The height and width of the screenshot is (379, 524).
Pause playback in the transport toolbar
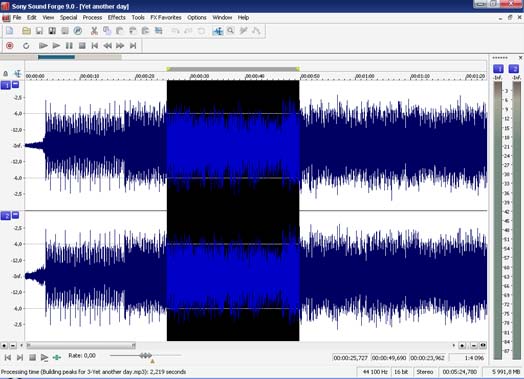[x=69, y=46]
